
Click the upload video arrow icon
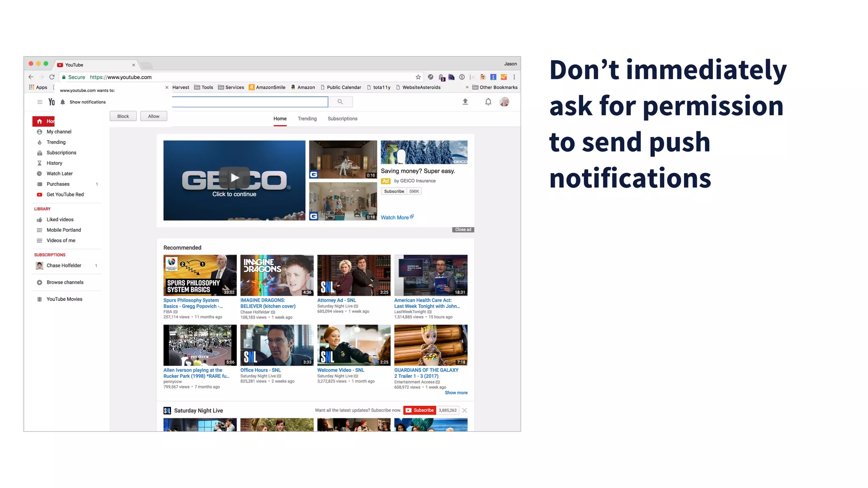pos(465,102)
